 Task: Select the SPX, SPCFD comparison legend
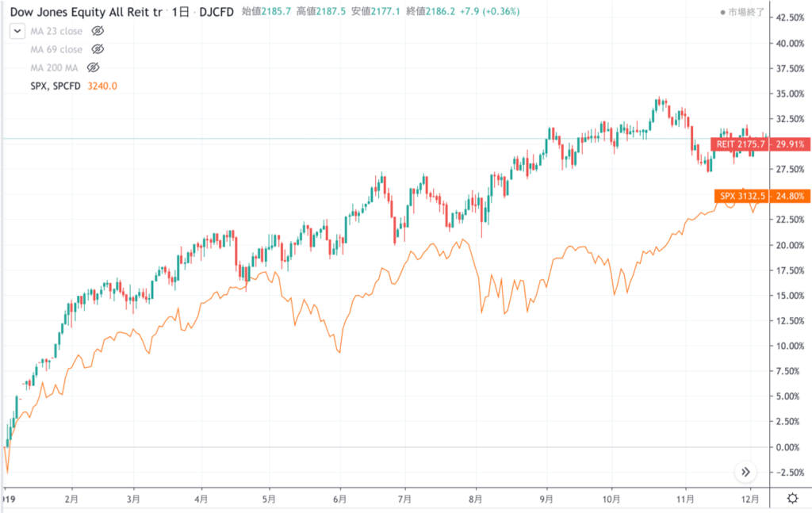56,86
